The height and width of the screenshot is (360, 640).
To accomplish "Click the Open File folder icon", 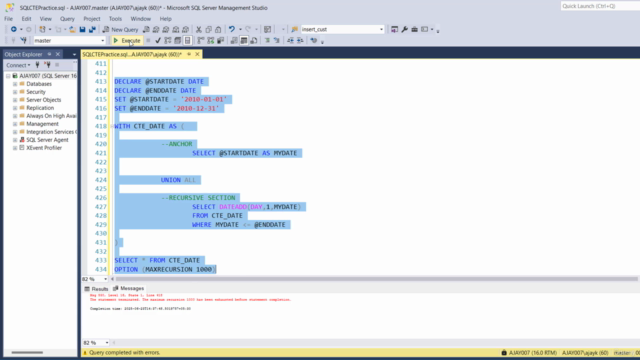I will click(72, 29).
